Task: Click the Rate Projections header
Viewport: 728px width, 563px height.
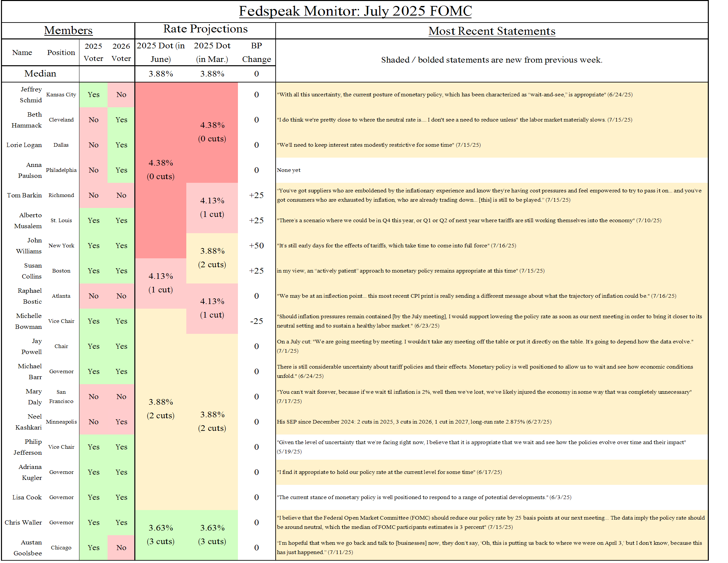Action: click(205, 29)
